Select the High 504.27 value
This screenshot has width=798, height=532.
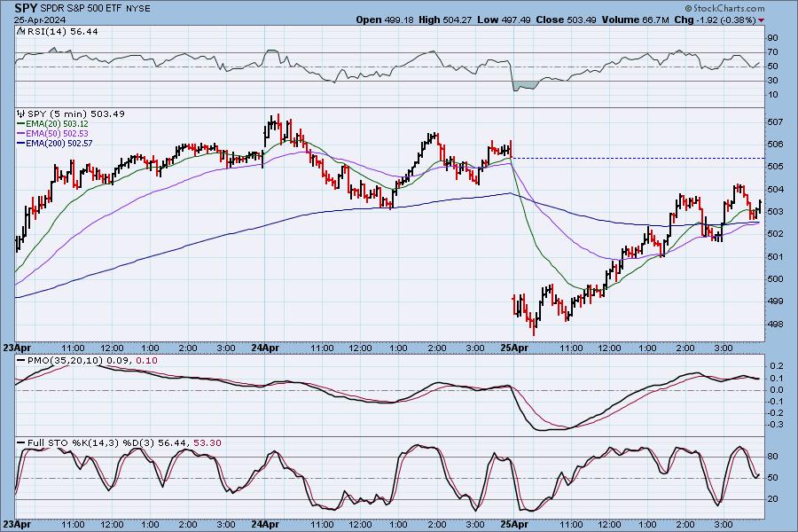pyautogui.click(x=445, y=20)
